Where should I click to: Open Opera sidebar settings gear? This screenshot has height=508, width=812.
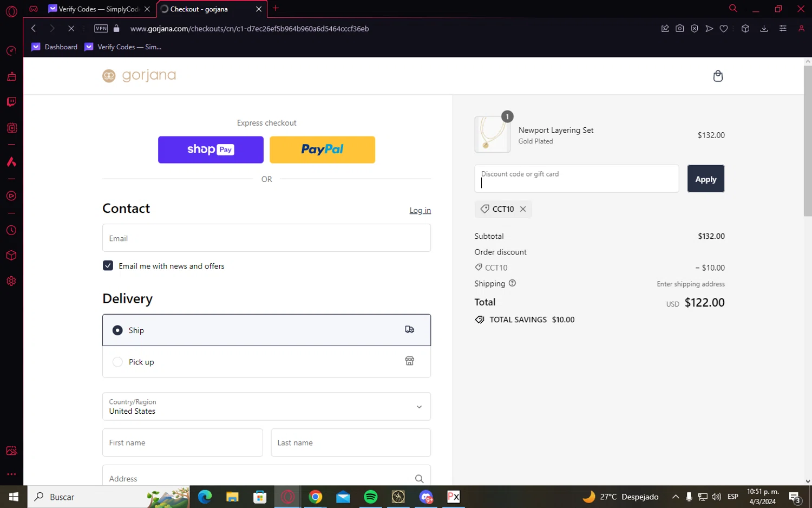[x=11, y=281]
